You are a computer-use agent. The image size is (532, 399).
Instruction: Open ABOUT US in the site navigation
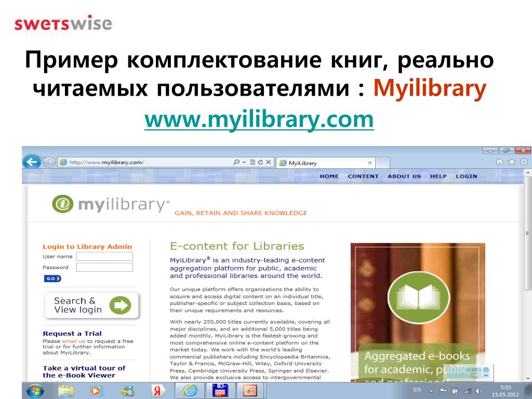tap(404, 177)
